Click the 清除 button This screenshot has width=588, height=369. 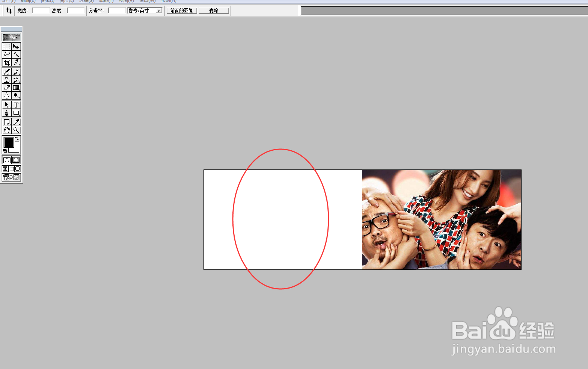214,11
